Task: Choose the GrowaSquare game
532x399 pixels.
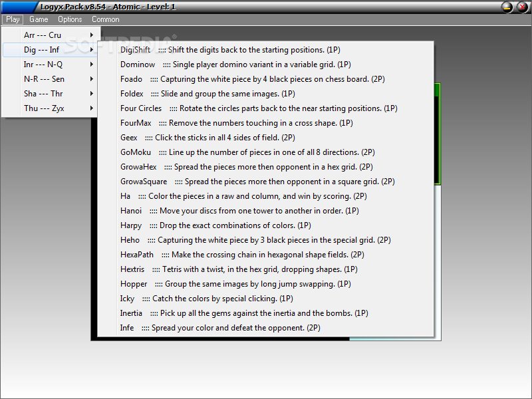Action: coord(265,181)
